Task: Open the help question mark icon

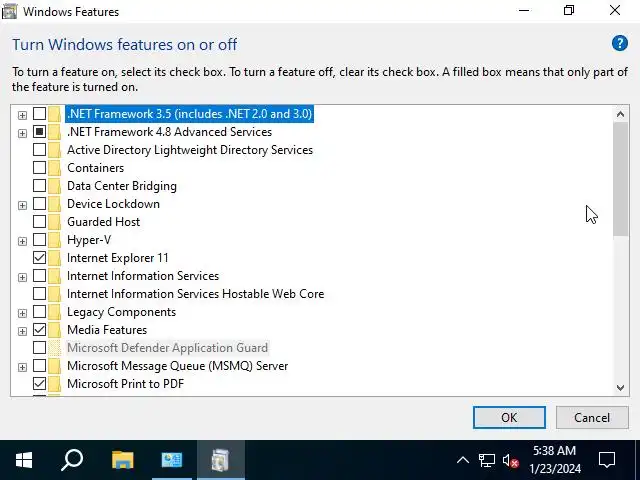Action: tap(620, 43)
